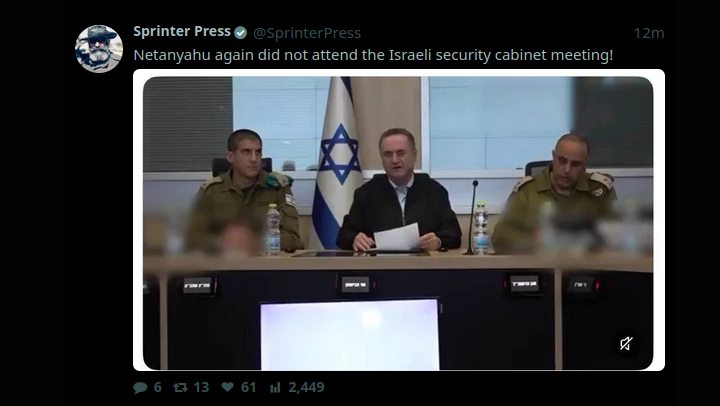Image resolution: width=720 pixels, height=406 pixels.
Task: Like the post with the heart icon
Action: click(x=227, y=387)
